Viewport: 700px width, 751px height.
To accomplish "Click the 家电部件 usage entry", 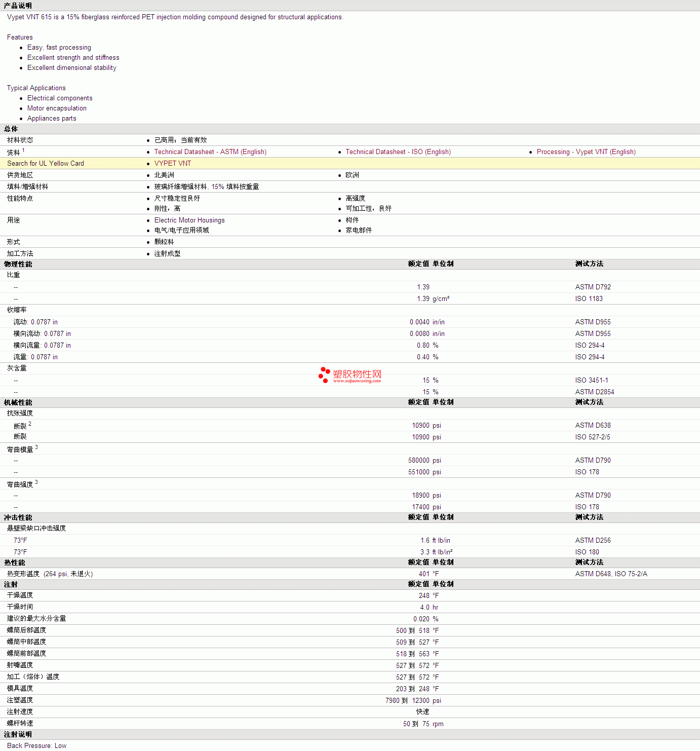I will (x=359, y=230).
